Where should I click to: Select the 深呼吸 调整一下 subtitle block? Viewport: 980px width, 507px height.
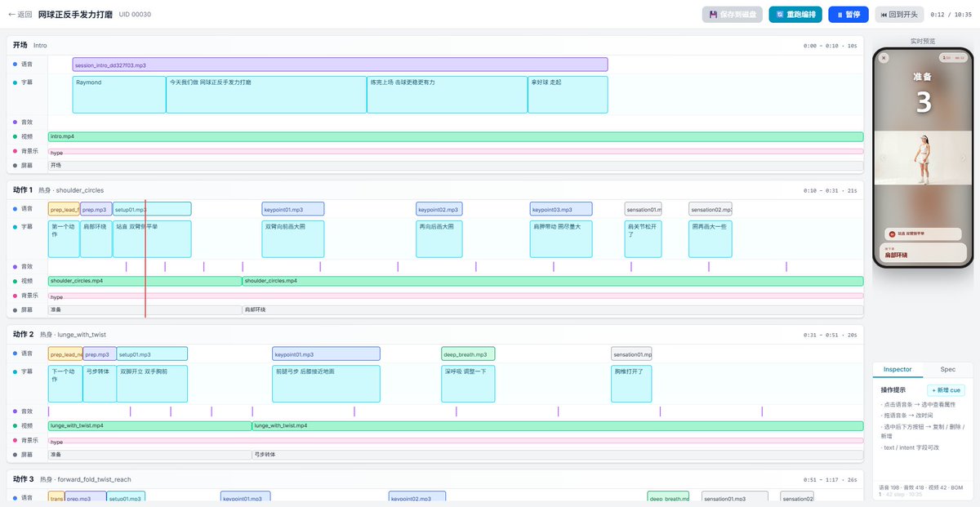(468, 384)
